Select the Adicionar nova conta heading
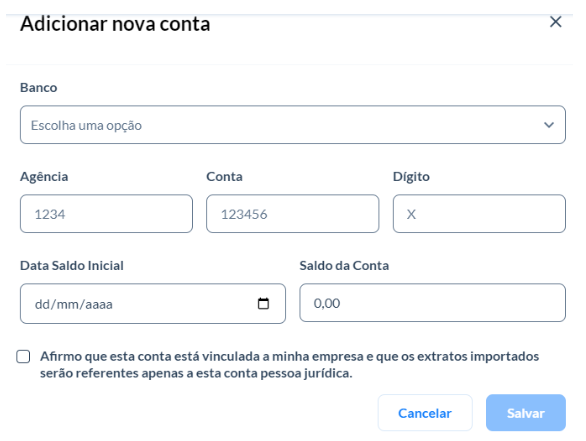 tap(115, 24)
